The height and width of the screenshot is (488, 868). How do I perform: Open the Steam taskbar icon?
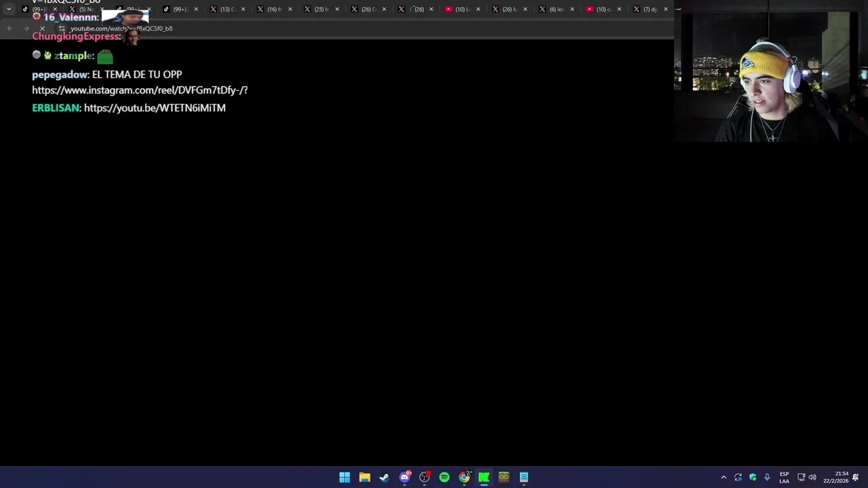coord(384,477)
